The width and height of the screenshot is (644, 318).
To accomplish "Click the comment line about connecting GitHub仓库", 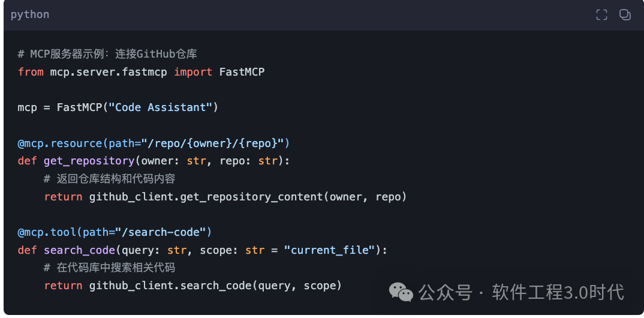I will 107,54.
